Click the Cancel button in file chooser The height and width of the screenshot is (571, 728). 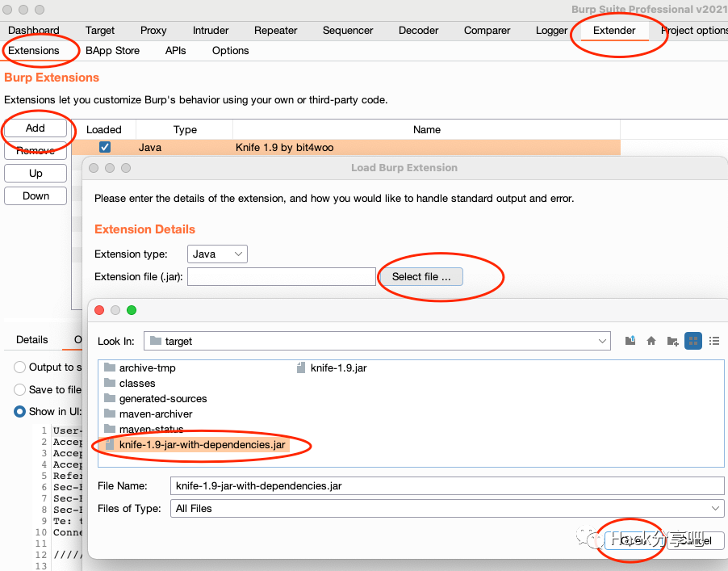[x=696, y=540]
